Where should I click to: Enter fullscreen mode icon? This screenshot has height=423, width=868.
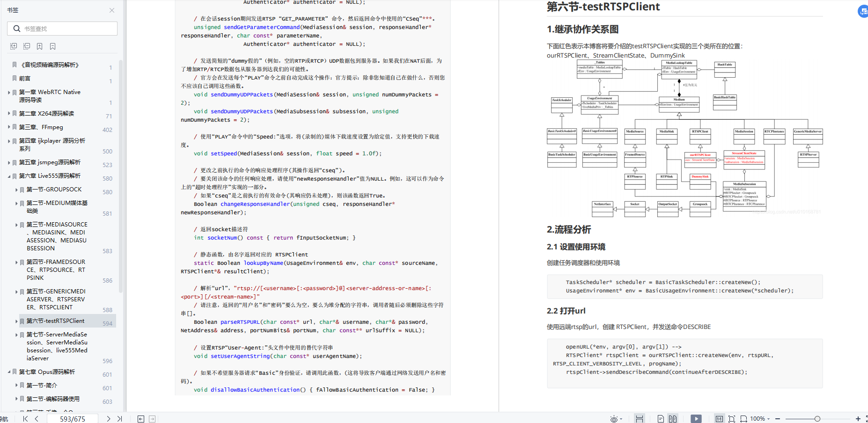(866, 419)
